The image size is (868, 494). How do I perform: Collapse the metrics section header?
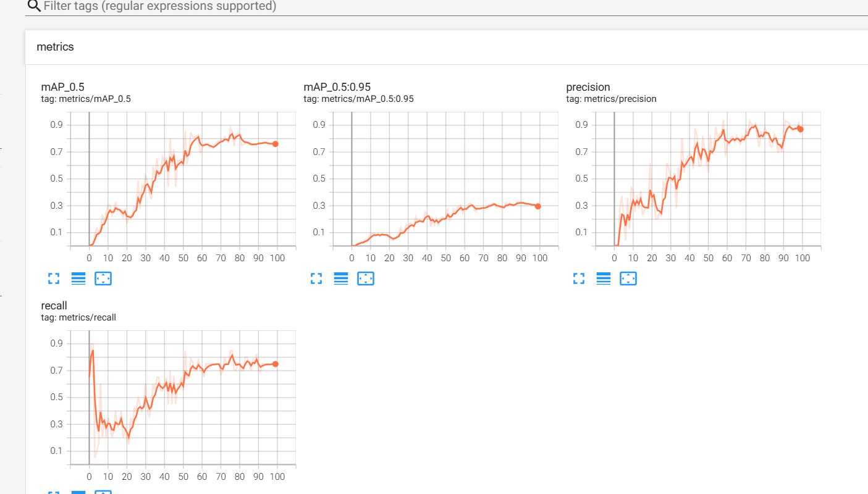(x=446, y=47)
